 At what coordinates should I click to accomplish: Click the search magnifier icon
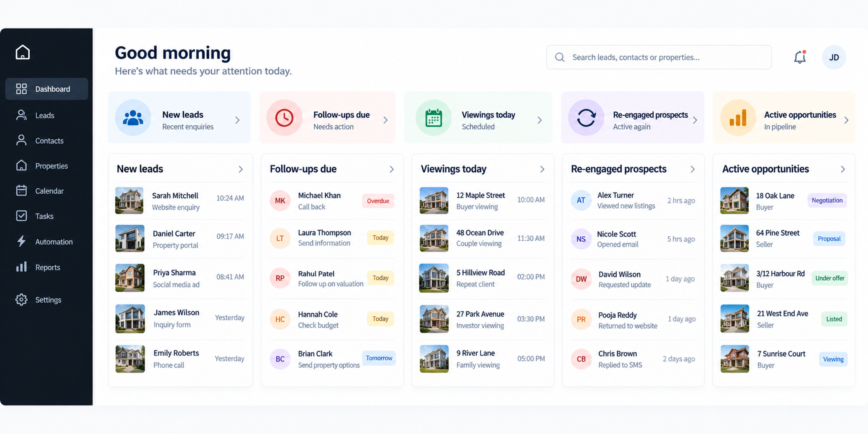(x=559, y=57)
